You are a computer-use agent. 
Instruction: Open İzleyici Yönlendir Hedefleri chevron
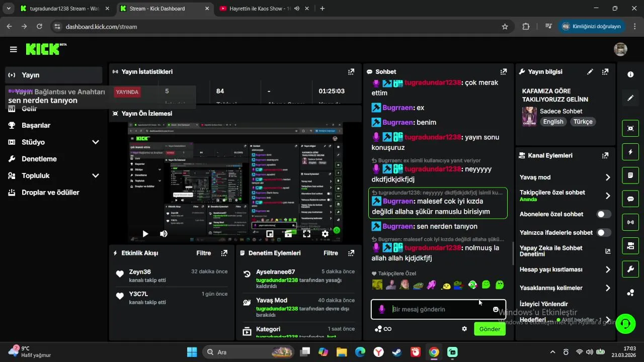click(608, 320)
